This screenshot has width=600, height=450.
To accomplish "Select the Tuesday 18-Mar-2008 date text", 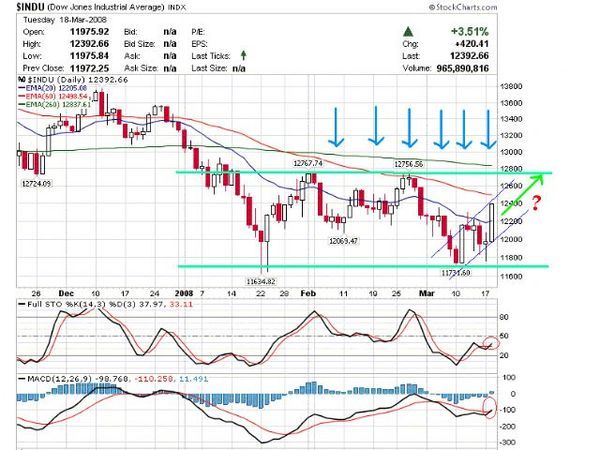I will click(65, 20).
